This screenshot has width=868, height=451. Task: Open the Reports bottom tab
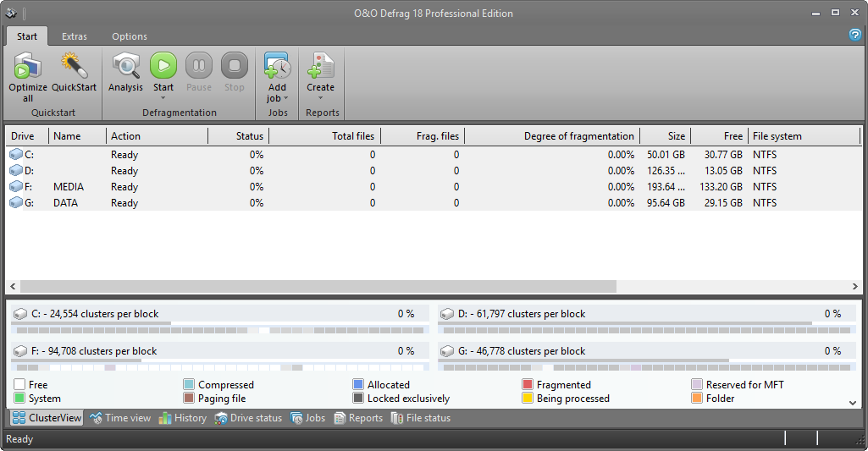[358, 418]
